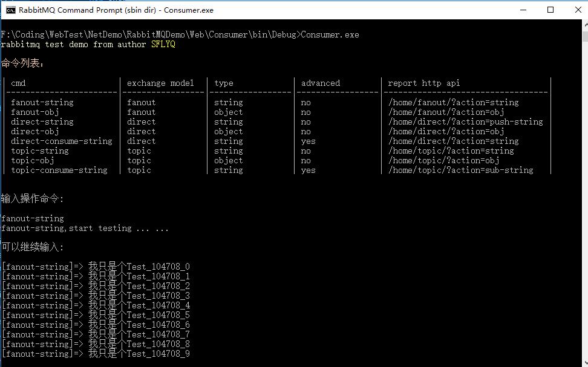Click the 'advanced' column header
The image size is (588, 367).
point(321,83)
